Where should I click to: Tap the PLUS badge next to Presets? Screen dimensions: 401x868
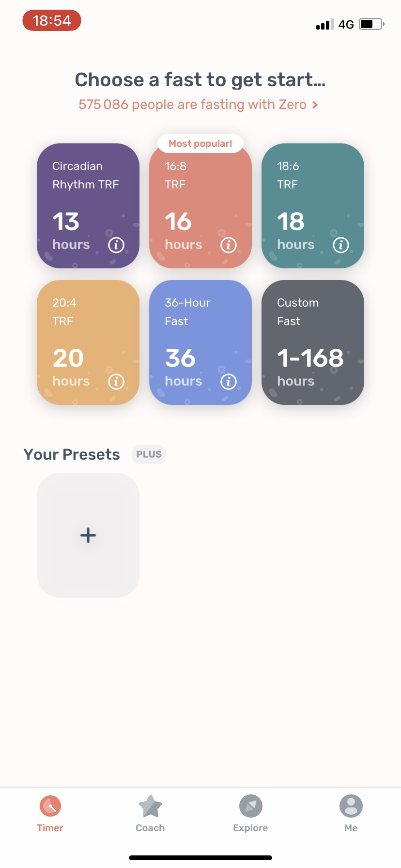click(149, 454)
